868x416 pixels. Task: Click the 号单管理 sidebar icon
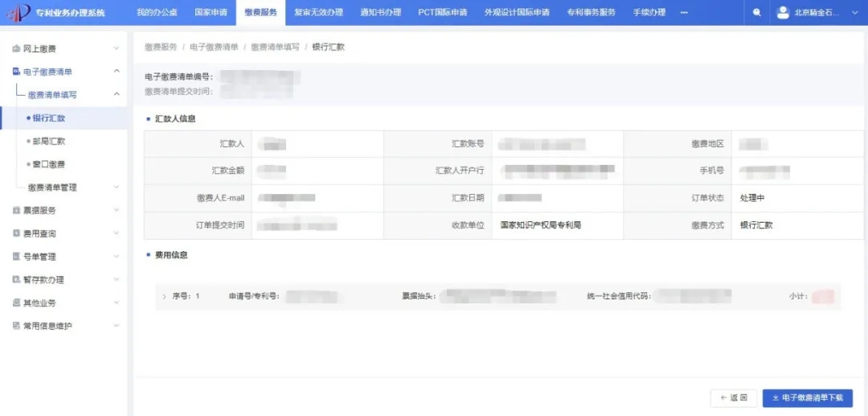pyautogui.click(x=16, y=257)
